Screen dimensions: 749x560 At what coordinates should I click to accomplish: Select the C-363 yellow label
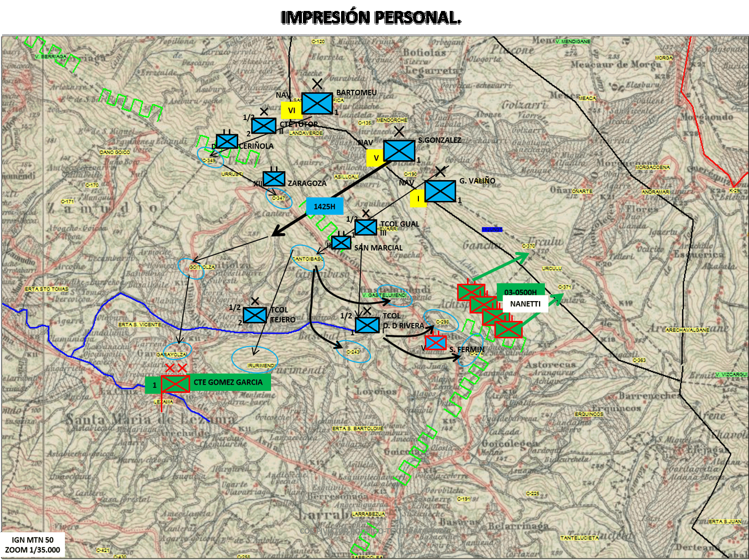(639, 360)
